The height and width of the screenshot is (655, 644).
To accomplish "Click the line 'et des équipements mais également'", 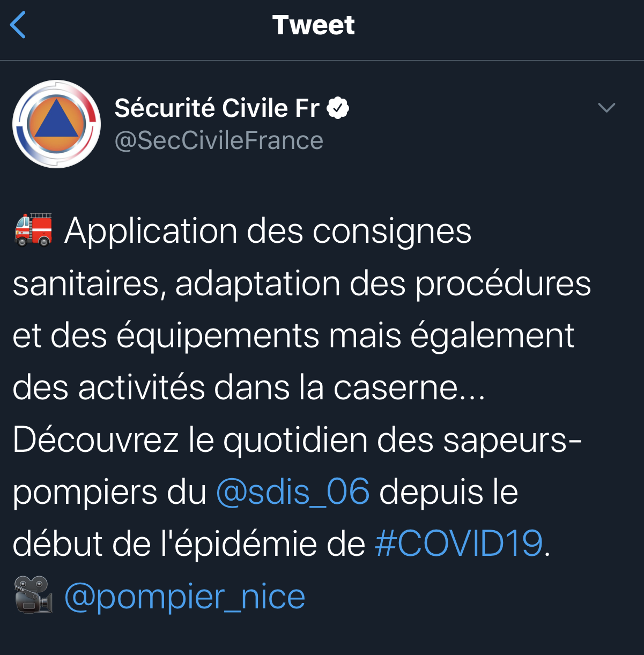I will click(293, 336).
